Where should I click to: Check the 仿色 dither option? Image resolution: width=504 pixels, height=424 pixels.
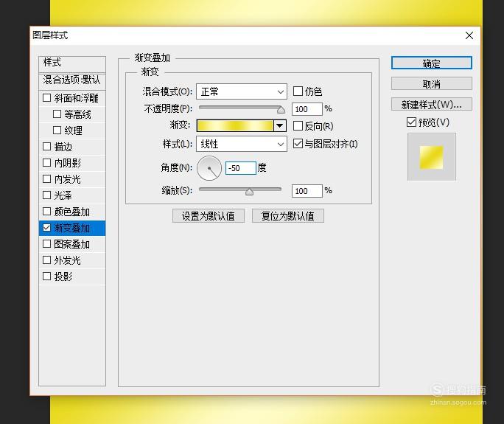point(298,91)
